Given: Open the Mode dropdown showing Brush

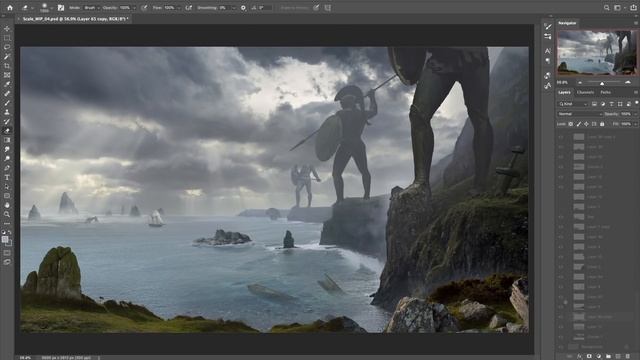Looking at the screenshot, I should point(92,8).
